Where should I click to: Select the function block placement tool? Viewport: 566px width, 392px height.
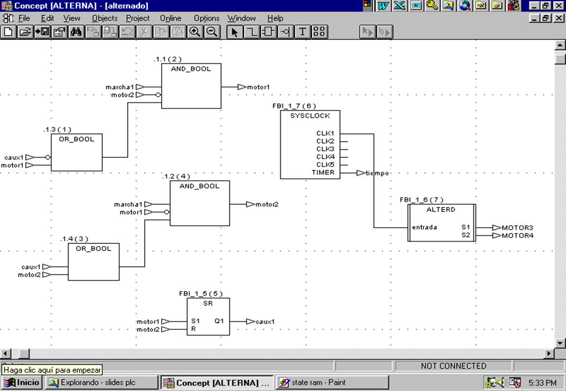[x=268, y=32]
